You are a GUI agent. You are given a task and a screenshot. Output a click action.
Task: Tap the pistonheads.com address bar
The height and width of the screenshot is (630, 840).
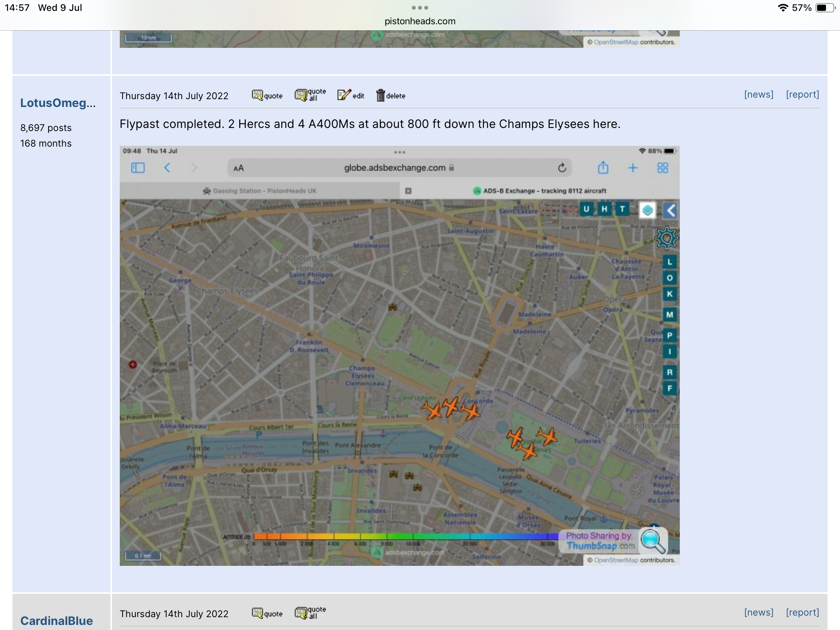(420, 21)
